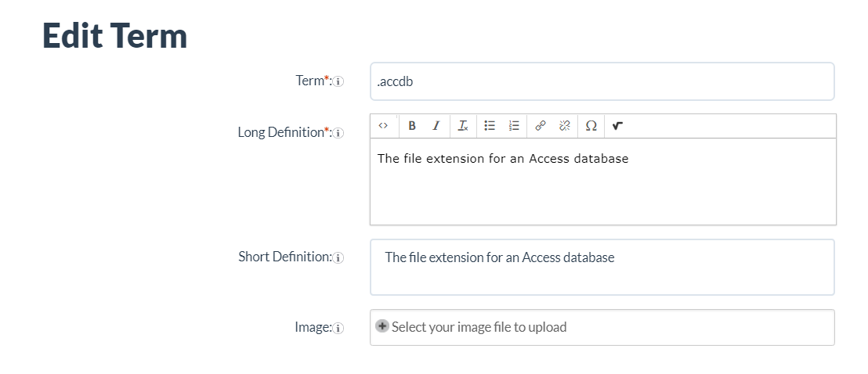Screen dimensions: 868x374
Task: Click the plus icon to upload image
Action: coord(382,325)
